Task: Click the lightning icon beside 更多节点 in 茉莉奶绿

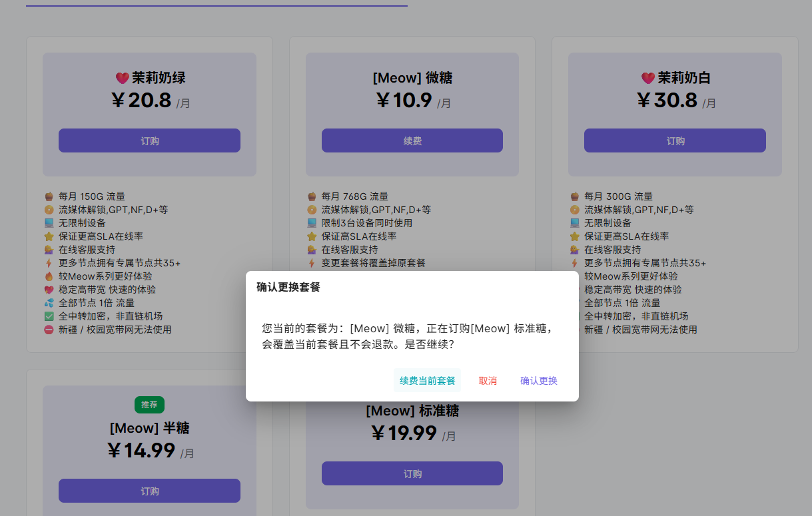Action: pyautogui.click(x=49, y=263)
